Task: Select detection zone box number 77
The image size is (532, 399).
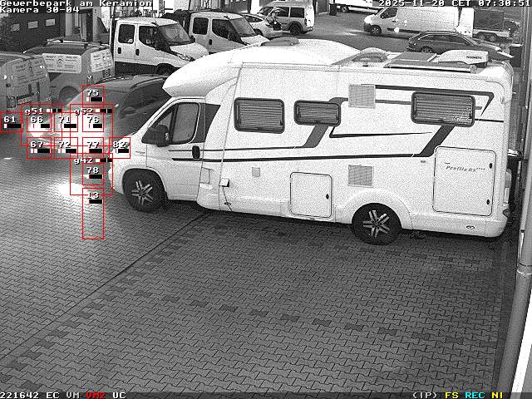Action: click(93, 147)
